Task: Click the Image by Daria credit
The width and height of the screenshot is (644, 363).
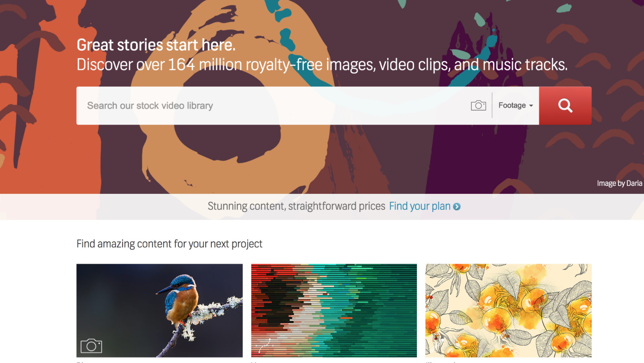Action: (x=619, y=183)
